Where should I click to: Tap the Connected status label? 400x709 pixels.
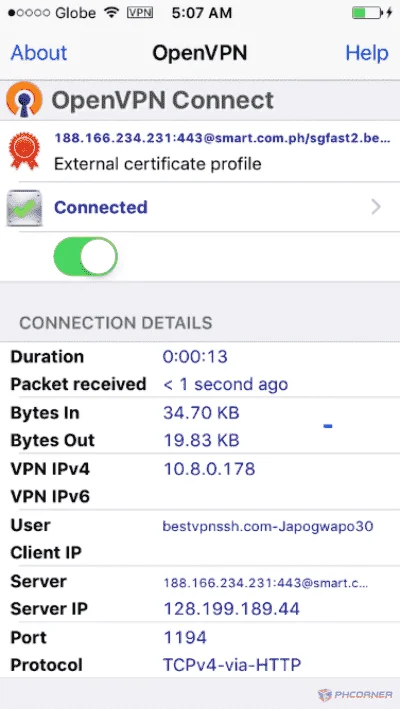click(x=101, y=207)
